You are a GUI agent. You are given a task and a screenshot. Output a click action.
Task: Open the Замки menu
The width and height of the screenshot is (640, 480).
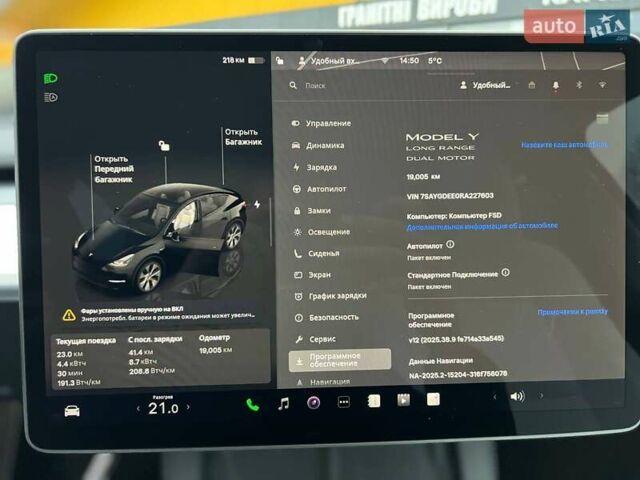[x=312, y=211]
